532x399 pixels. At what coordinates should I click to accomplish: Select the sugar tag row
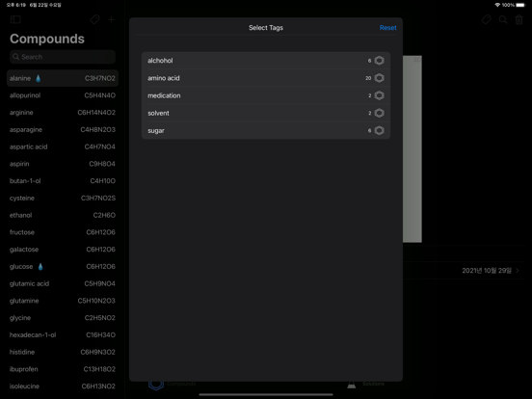pyautogui.click(x=266, y=131)
